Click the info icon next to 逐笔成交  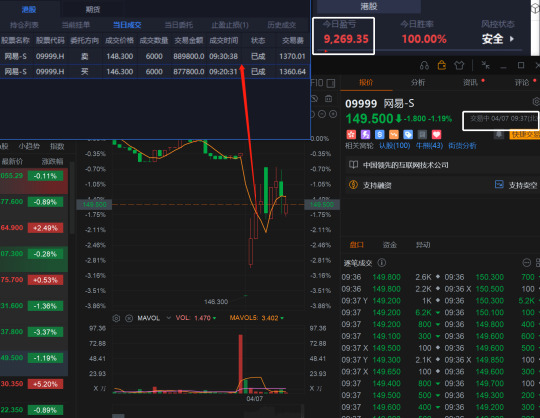[382, 263]
